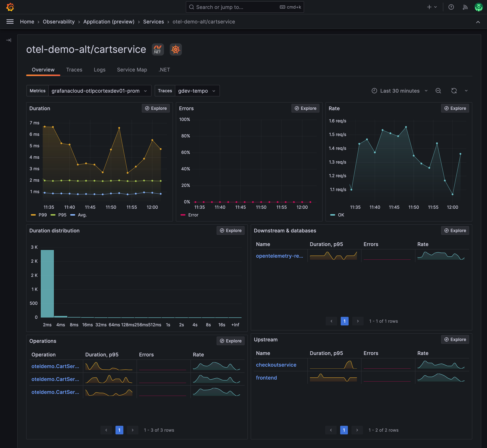Switch to the Service Map tab
Screen dimensions: 487x448
coord(132,70)
